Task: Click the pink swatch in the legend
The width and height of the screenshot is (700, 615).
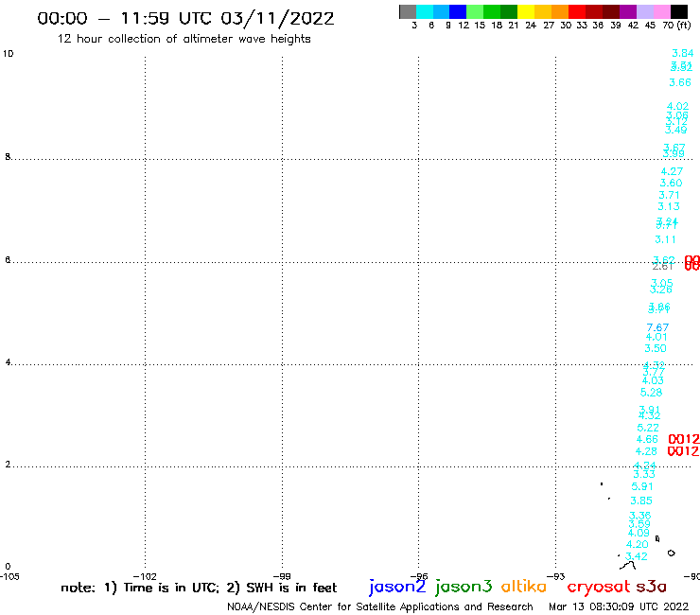Action: click(661, 11)
